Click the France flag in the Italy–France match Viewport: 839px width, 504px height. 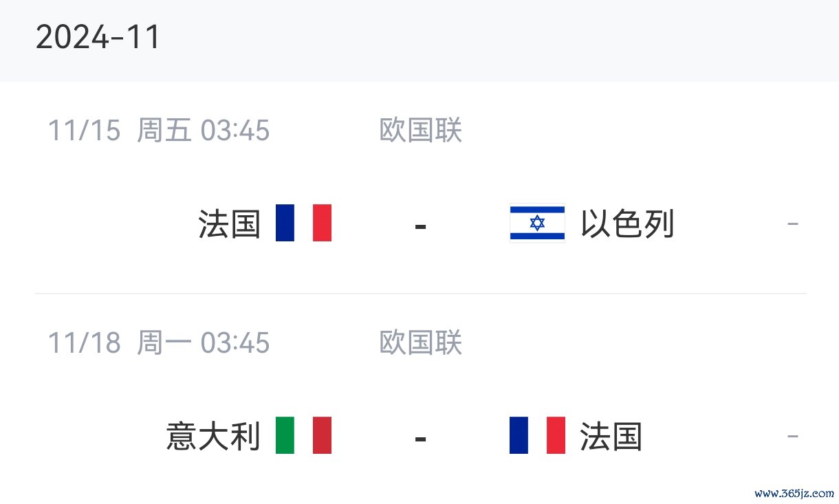[537, 435]
